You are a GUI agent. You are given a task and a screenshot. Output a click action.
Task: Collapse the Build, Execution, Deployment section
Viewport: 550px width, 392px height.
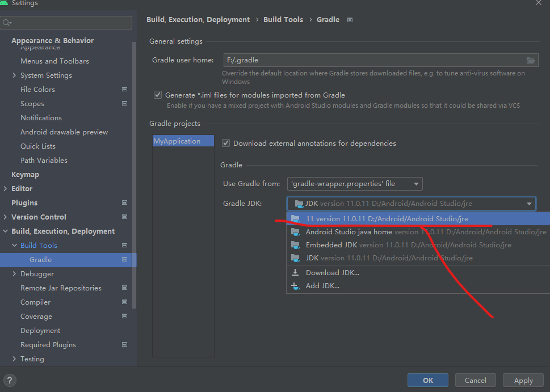pos(6,231)
